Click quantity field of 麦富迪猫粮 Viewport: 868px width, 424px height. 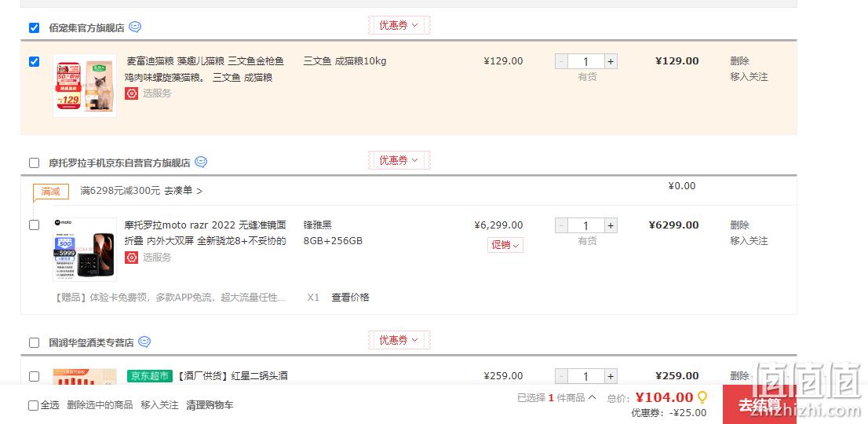[x=586, y=61]
